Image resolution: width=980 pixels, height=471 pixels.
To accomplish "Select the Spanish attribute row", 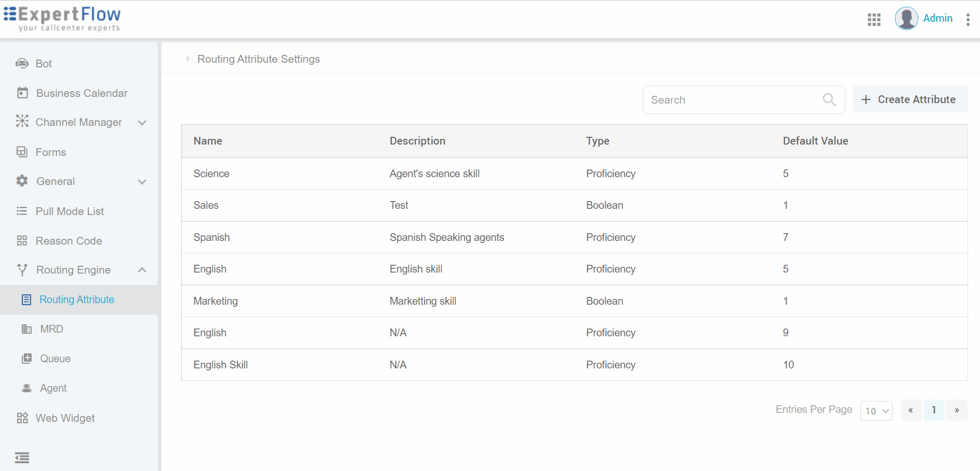I will pyautogui.click(x=212, y=237).
